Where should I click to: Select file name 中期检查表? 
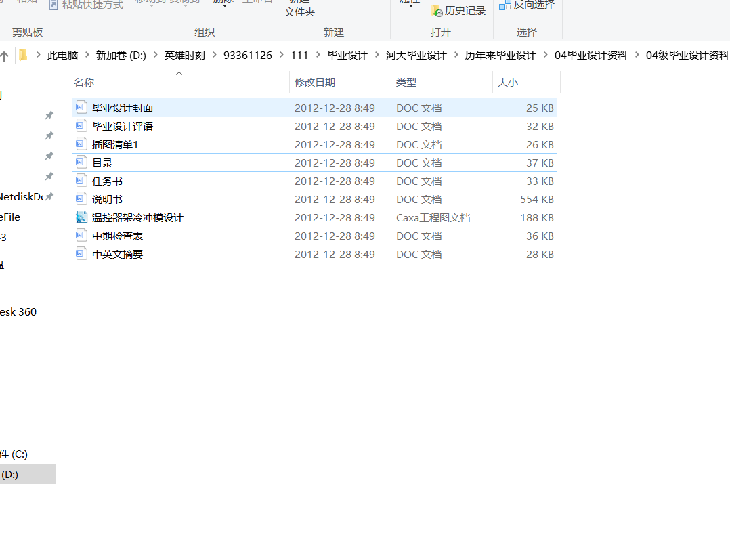pos(117,236)
